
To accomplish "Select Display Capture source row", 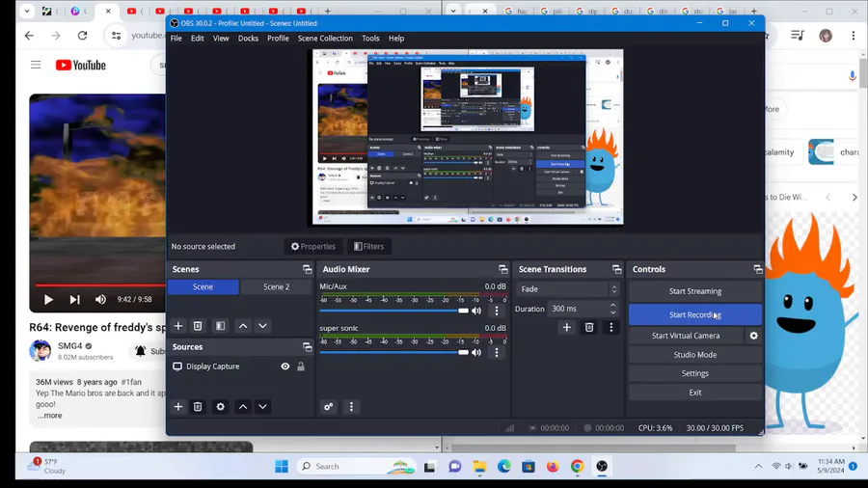I will tap(240, 366).
